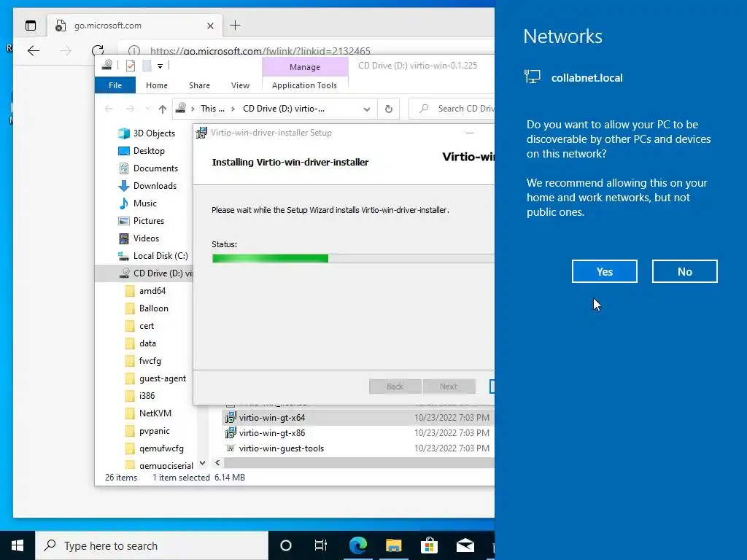Open the File tab in File Explorer

(115, 85)
